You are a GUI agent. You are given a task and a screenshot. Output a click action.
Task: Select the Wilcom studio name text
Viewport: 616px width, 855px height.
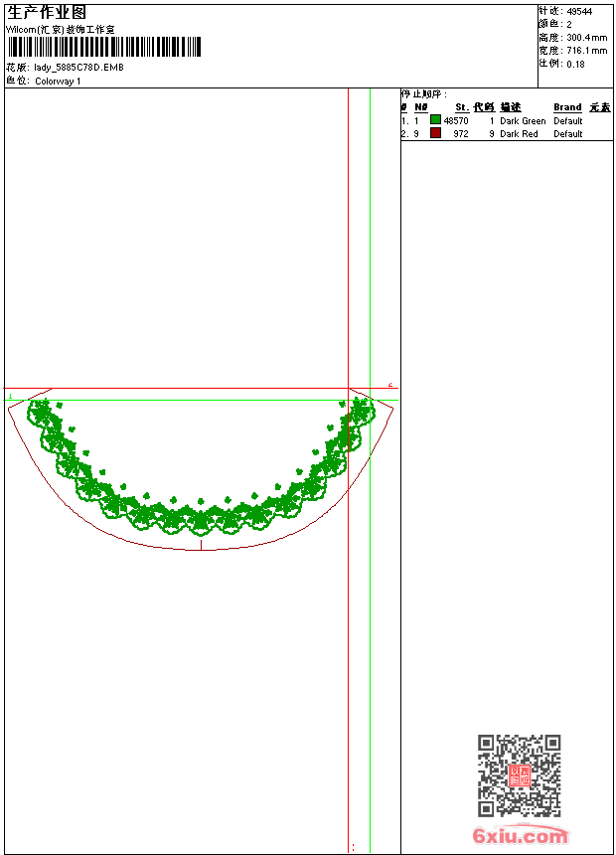[x=60, y=30]
